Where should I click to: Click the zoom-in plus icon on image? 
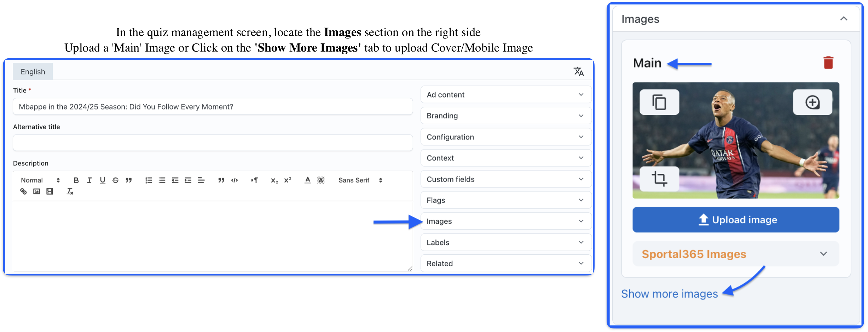812,102
